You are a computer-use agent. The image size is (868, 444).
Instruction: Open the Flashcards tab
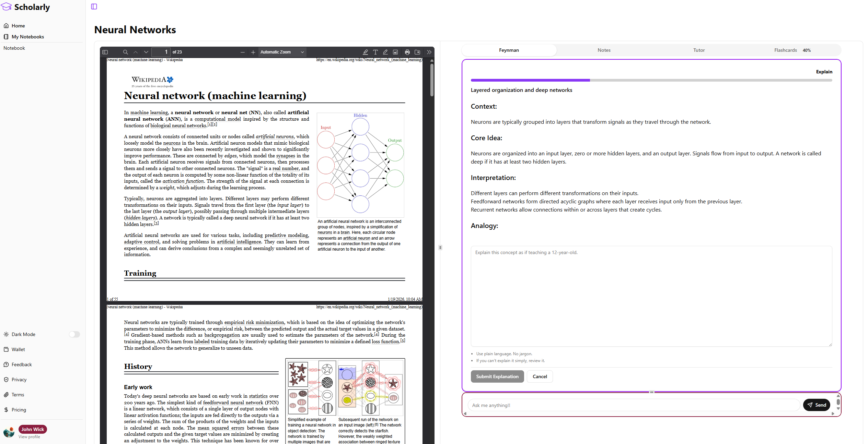coord(785,50)
